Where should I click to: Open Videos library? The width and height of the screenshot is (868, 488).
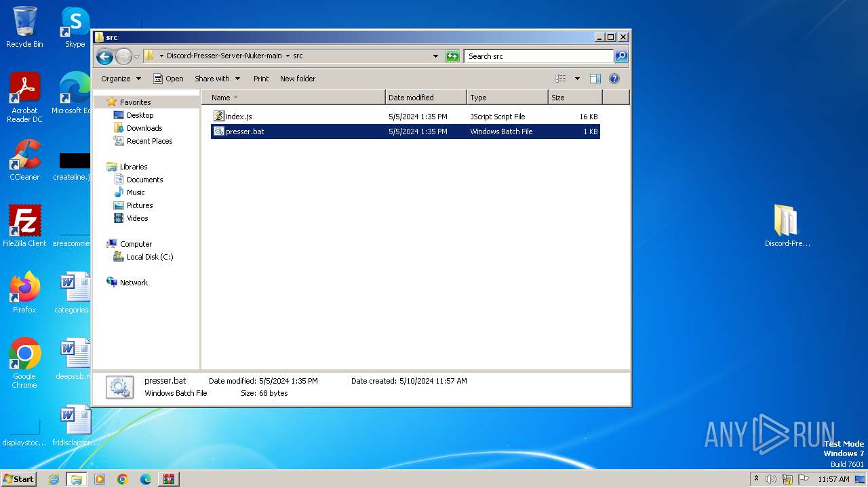137,218
